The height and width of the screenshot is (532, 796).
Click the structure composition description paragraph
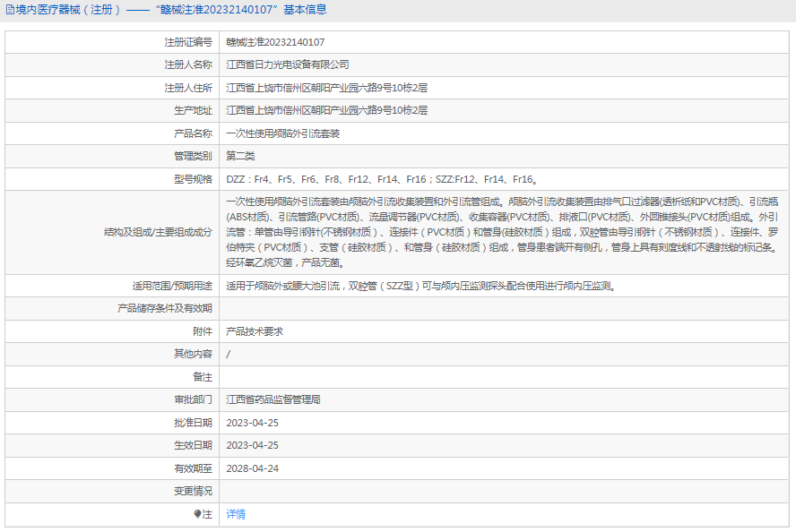click(x=502, y=232)
